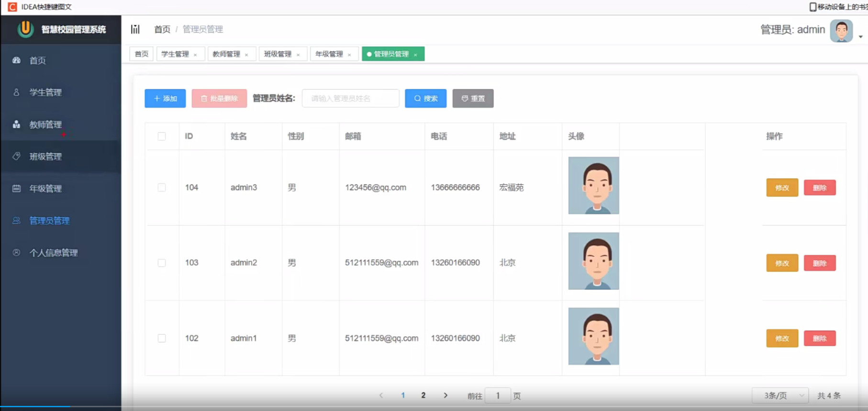The height and width of the screenshot is (411, 868).
Task: Click the sidebar collapse hamburger icon
Action: click(135, 29)
